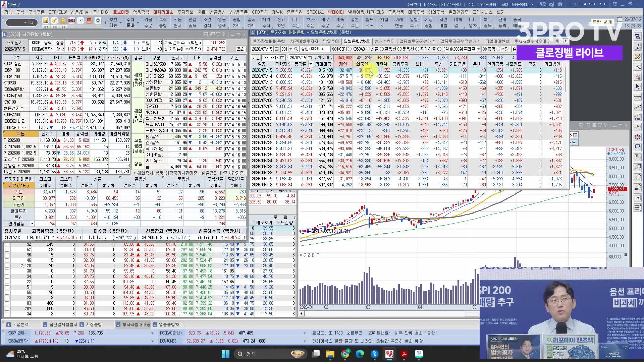Open calendar picker beside 2026/07/15 date

[x=277, y=49]
